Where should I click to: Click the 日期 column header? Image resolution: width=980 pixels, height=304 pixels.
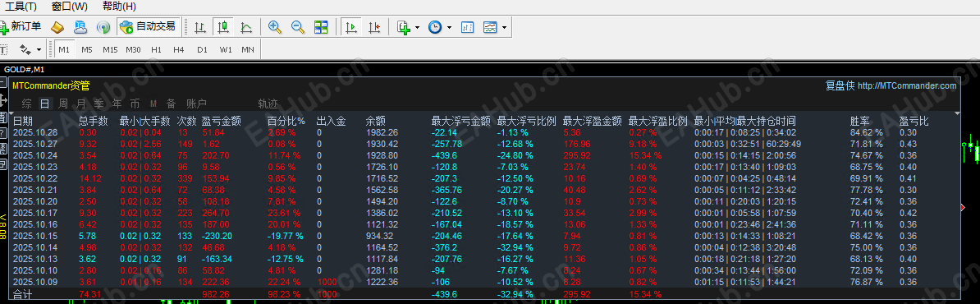pyautogui.click(x=23, y=121)
